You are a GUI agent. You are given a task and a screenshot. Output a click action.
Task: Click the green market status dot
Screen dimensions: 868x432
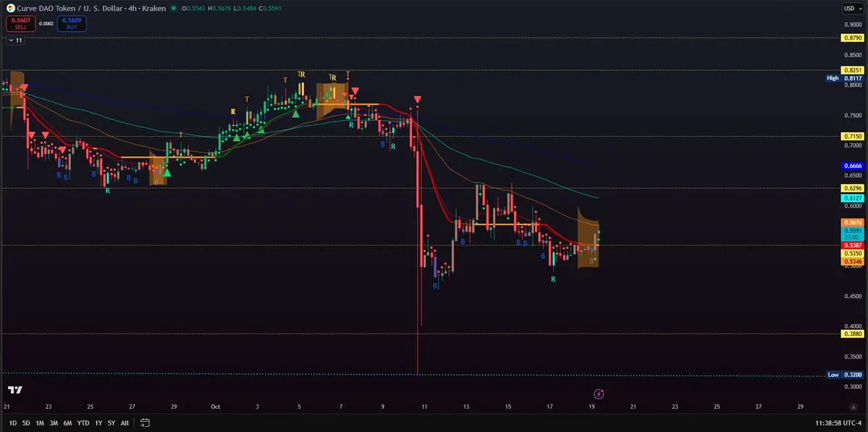pyautogui.click(x=174, y=8)
